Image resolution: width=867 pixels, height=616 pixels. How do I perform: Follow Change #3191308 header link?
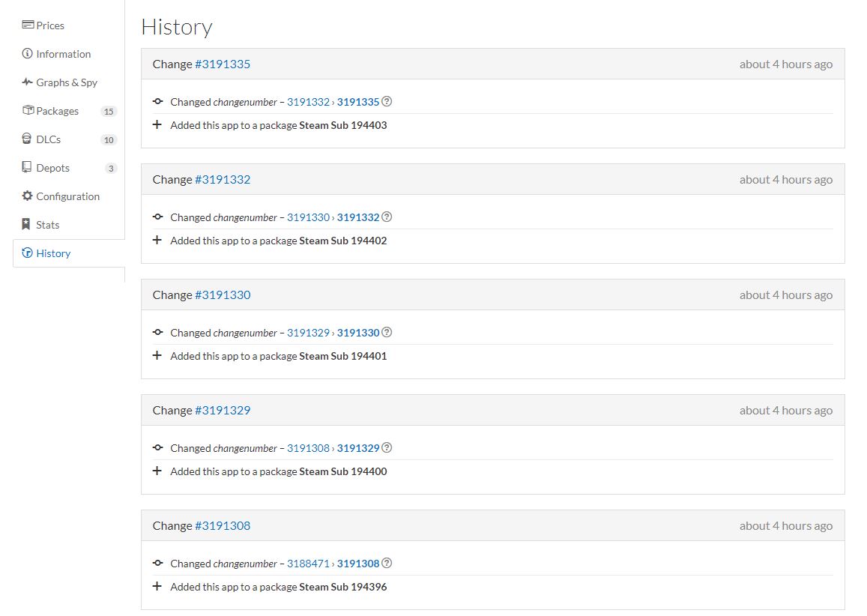coord(223,526)
